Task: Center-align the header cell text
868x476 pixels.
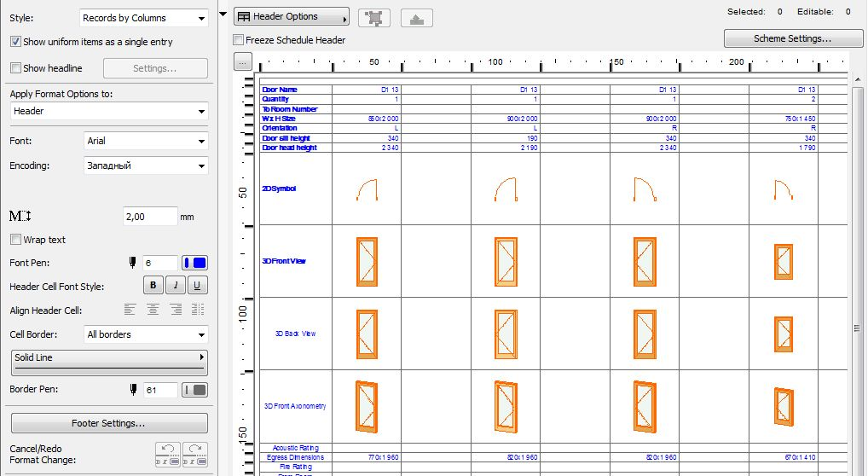Action: click(153, 311)
